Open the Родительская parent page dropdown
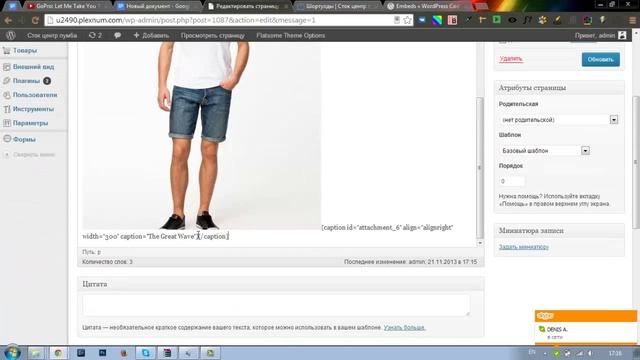This screenshot has width=640, height=360. (558, 120)
